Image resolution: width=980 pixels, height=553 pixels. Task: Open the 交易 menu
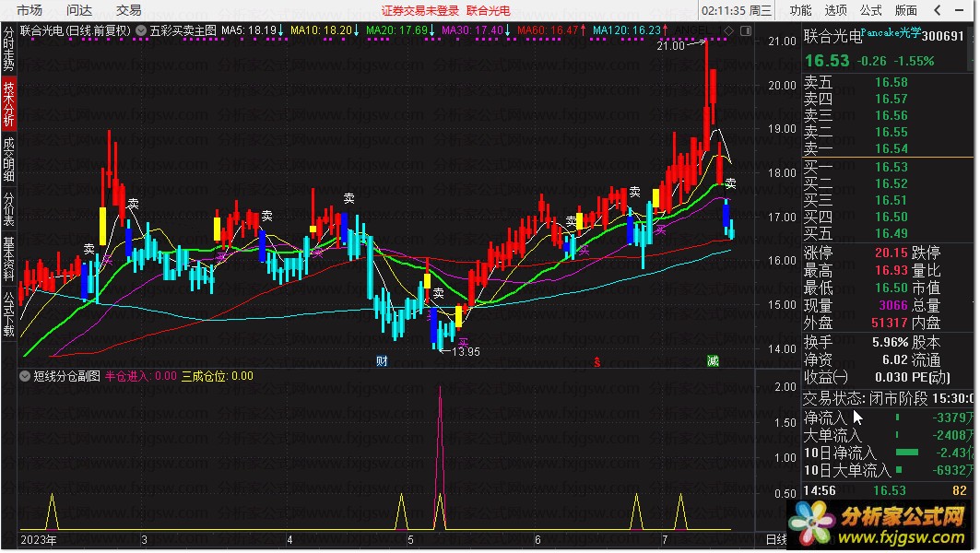[x=129, y=10]
